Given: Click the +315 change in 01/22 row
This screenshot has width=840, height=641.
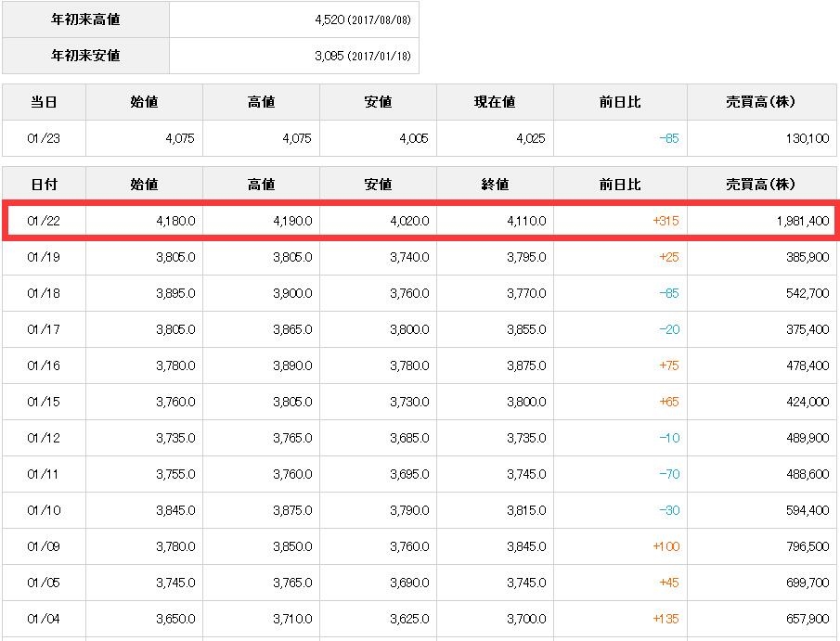Looking at the screenshot, I should coord(665,221).
